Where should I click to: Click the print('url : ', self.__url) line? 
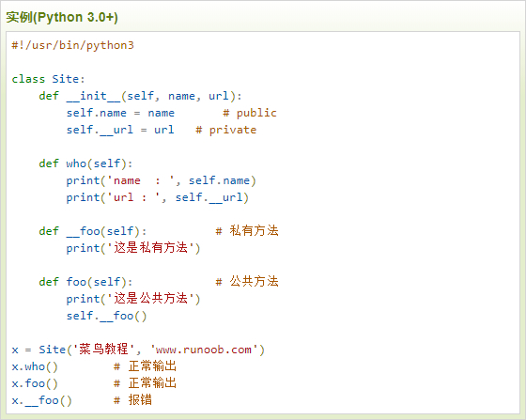point(158,197)
